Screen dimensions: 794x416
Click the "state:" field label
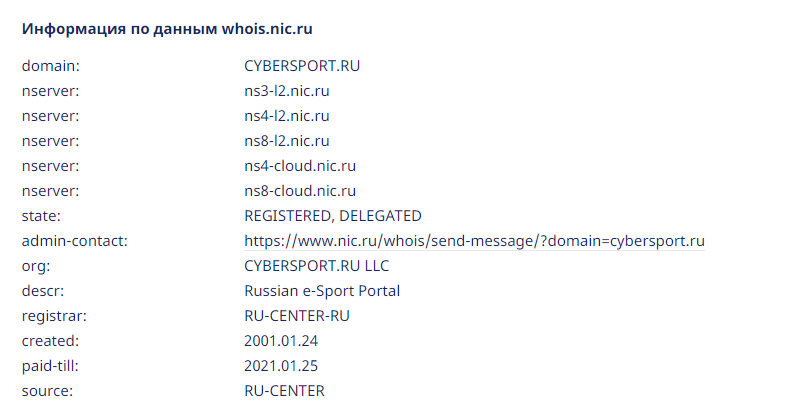point(43,216)
